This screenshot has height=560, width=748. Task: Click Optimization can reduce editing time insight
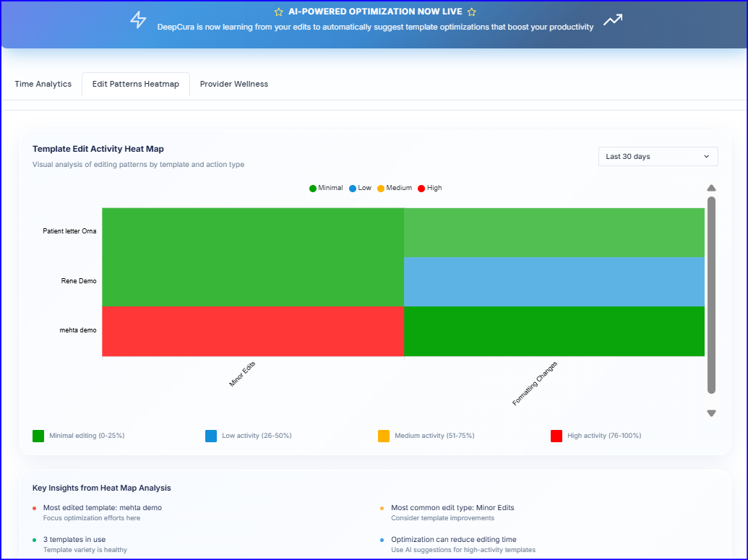coord(454,540)
